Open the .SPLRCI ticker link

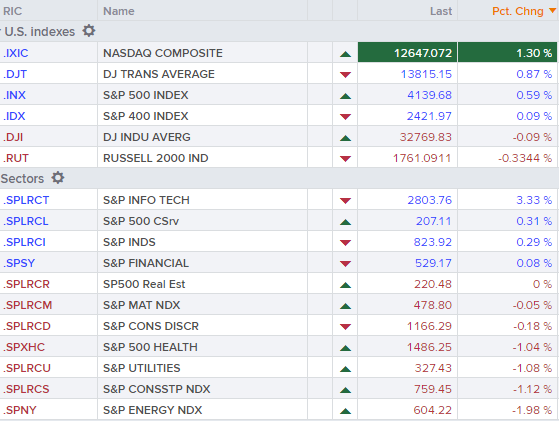[x=24, y=242]
